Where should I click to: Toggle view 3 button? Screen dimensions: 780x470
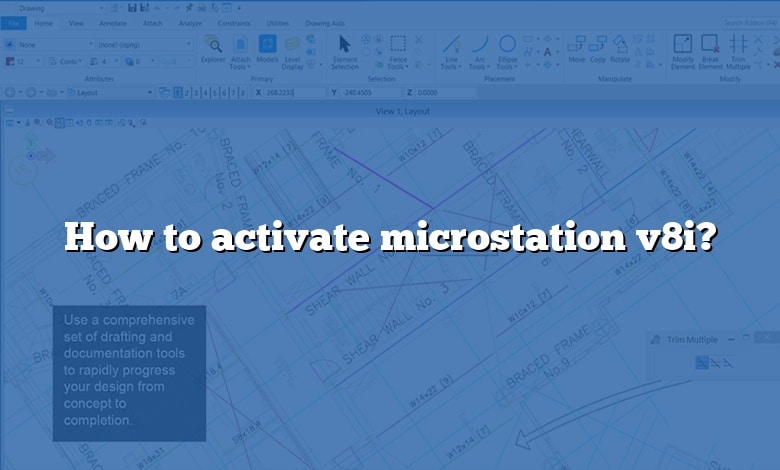click(x=196, y=93)
